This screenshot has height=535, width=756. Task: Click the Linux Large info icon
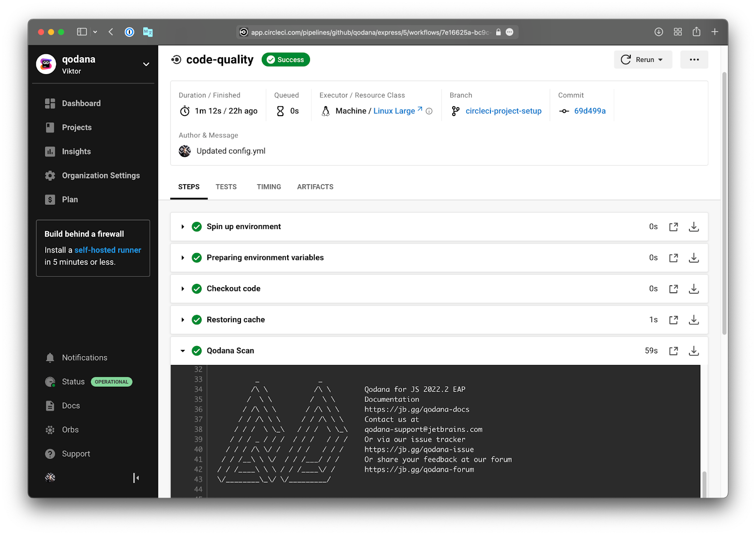tap(429, 111)
